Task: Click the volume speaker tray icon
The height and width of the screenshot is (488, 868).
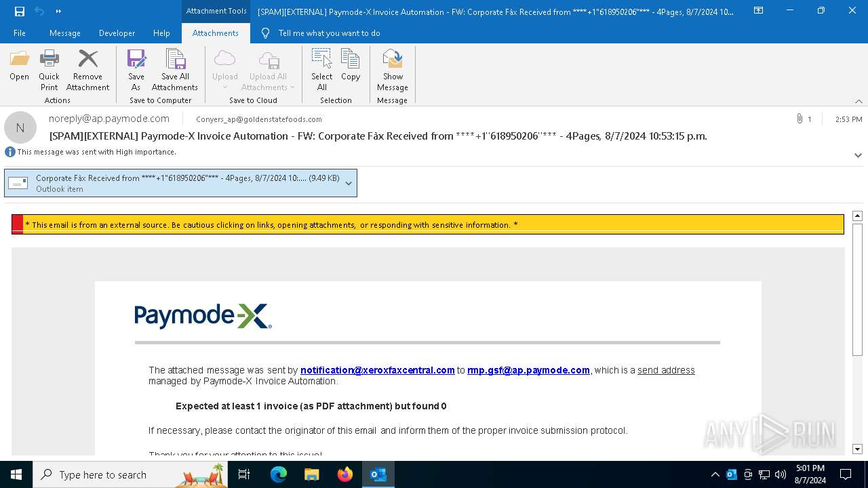Action: point(781,474)
